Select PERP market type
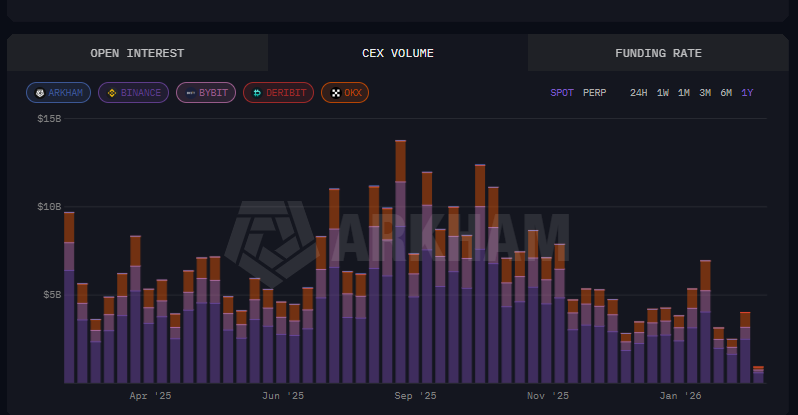The image size is (798, 415). coord(594,93)
